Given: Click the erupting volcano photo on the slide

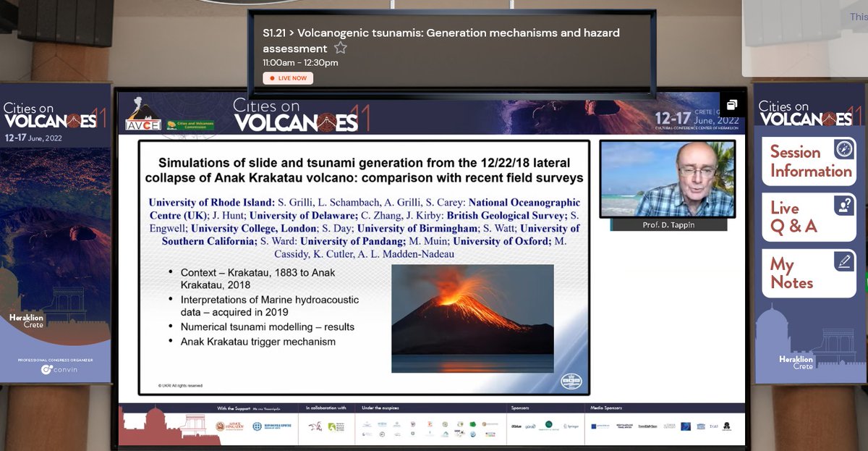Looking at the screenshot, I should [x=472, y=319].
